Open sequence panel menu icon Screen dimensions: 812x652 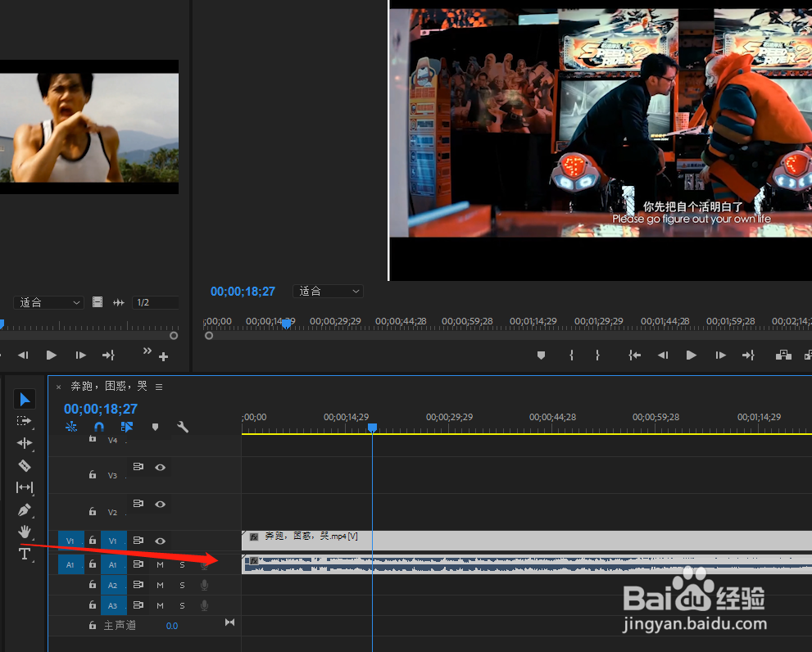pyautogui.click(x=159, y=387)
